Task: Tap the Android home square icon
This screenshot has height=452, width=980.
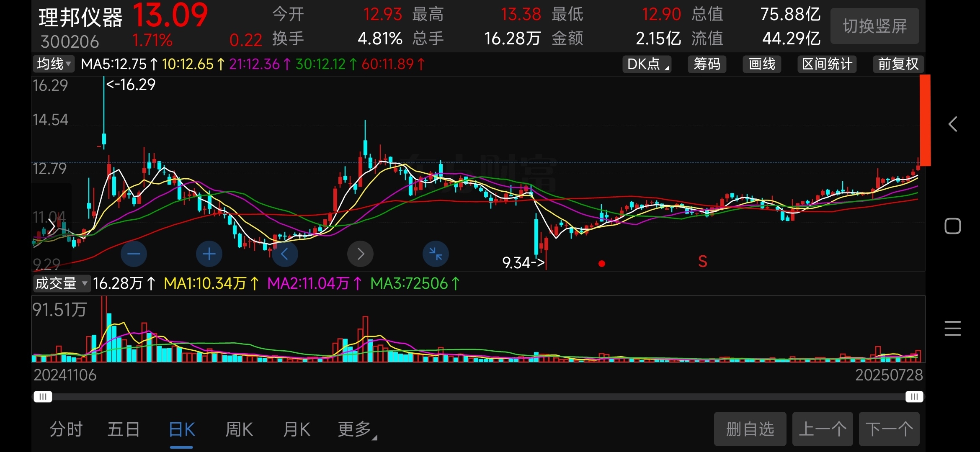Action: coord(953,226)
